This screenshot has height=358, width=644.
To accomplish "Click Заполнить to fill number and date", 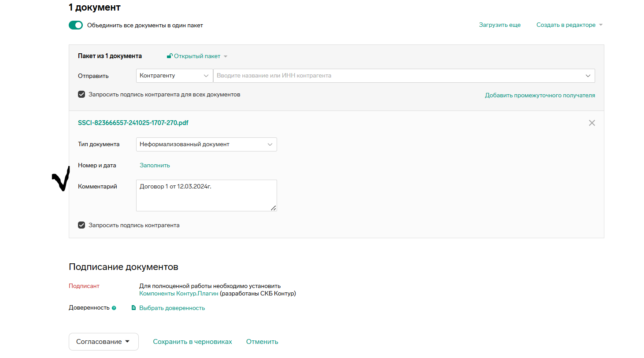I will coord(155,166).
